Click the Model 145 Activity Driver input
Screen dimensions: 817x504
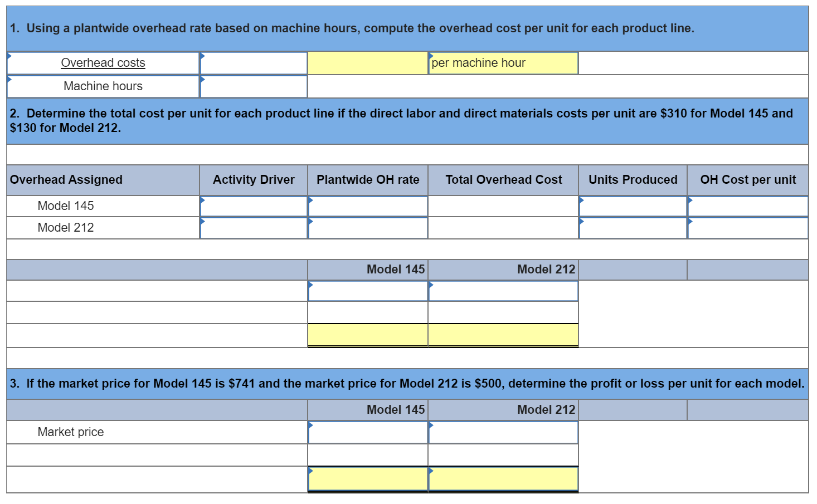[x=254, y=206]
